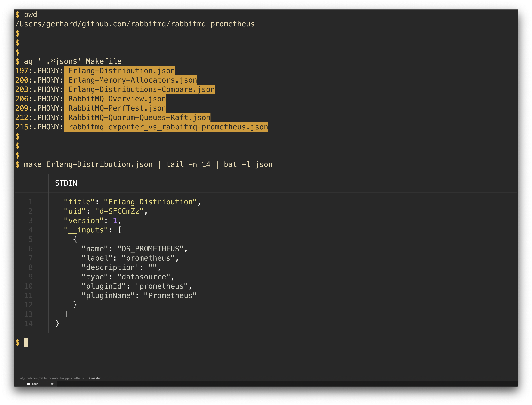Click highlighted RabbitMQ-Quorum-Queues-Raft.json match
532x405 pixels.
pyautogui.click(x=139, y=118)
